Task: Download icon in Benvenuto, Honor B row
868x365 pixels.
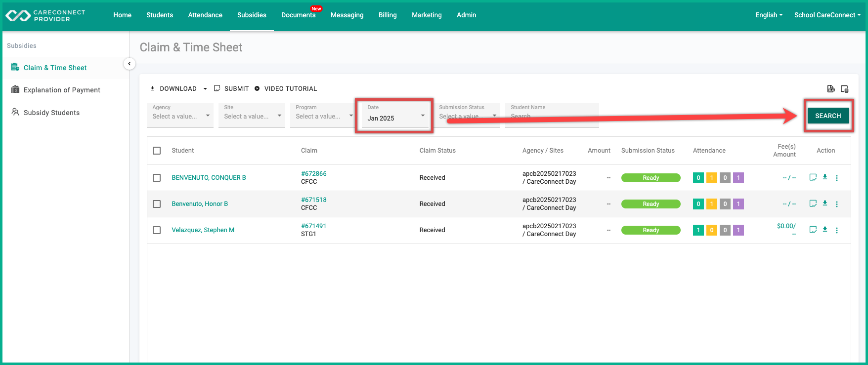Action: point(825,203)
